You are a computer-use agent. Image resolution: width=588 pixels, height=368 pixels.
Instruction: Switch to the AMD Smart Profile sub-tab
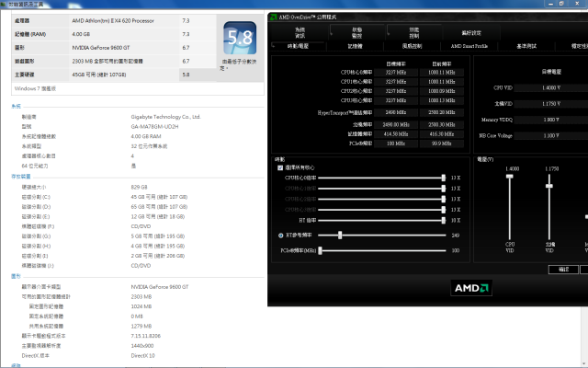(469, 46)
